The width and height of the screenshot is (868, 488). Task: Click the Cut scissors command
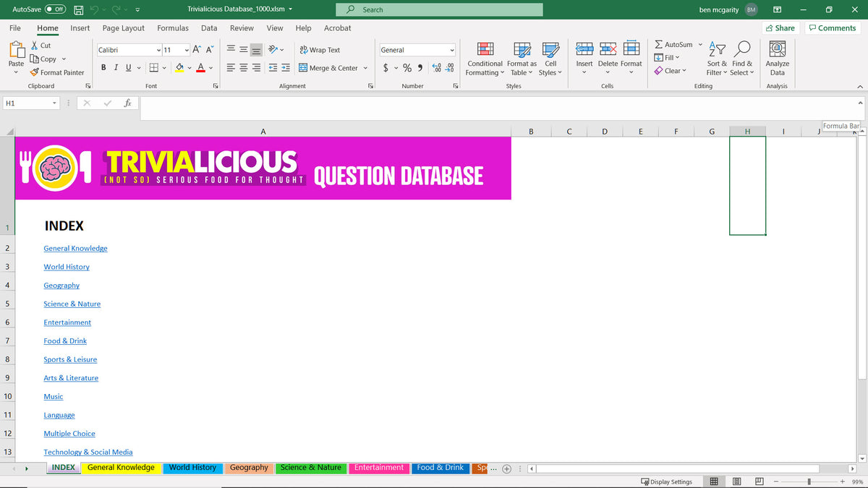click(x=41, y=45)
